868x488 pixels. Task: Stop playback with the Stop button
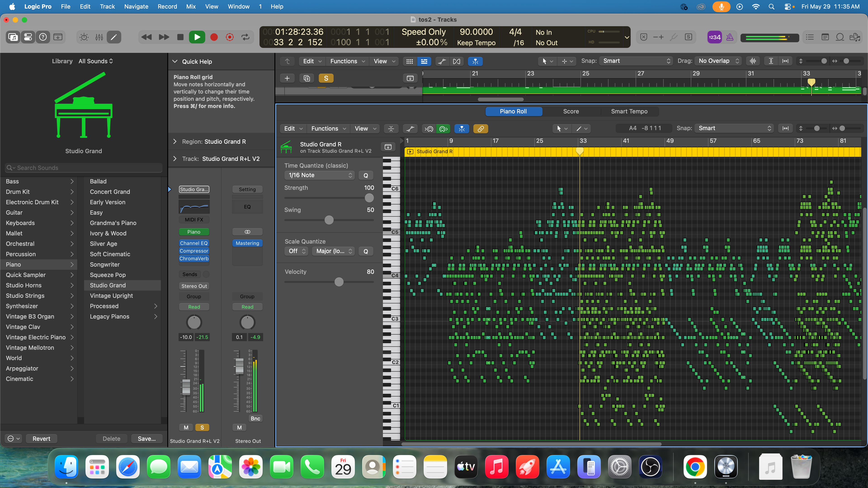[180, 37]
